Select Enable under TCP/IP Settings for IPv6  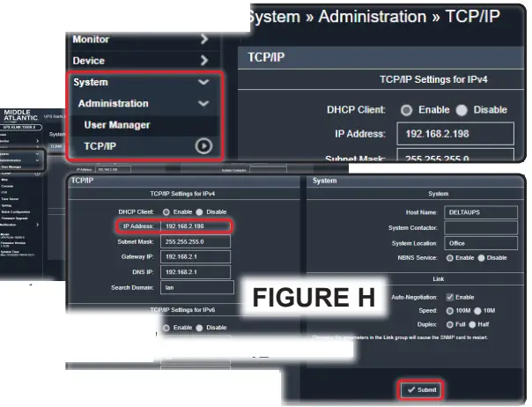point(166,328)
